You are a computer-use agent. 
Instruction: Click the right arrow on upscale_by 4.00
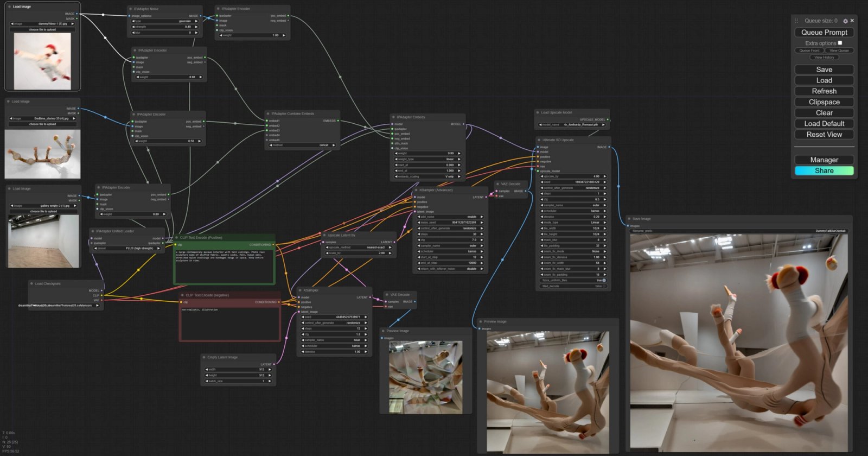[605, 176]
